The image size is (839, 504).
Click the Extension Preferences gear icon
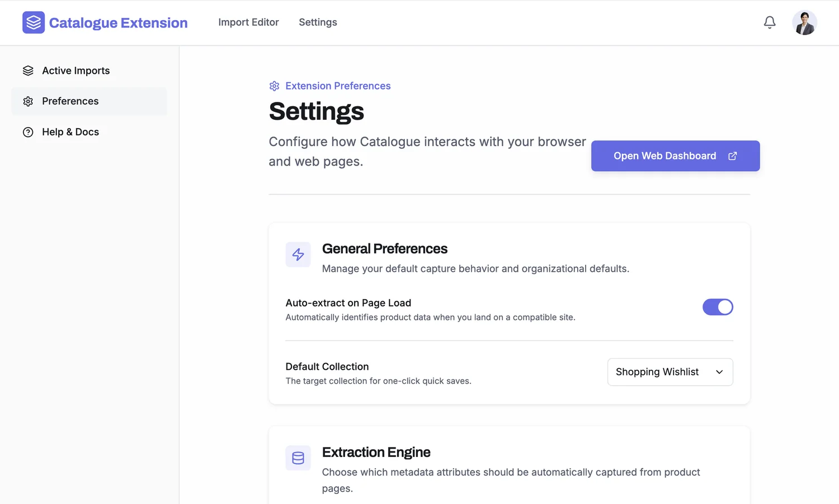click(274, 86)
